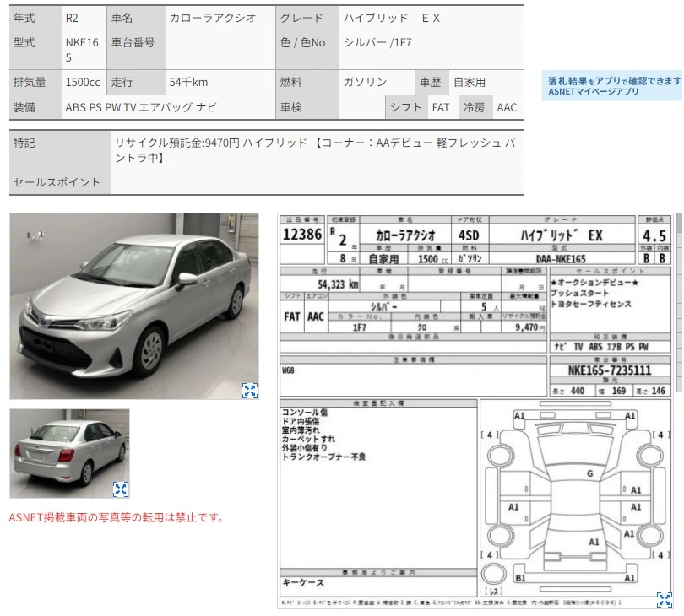Click the shift FAT value in spec table
Image resolution: width=684 pixels, height=616 pixels.
click(x=441, y=107)
